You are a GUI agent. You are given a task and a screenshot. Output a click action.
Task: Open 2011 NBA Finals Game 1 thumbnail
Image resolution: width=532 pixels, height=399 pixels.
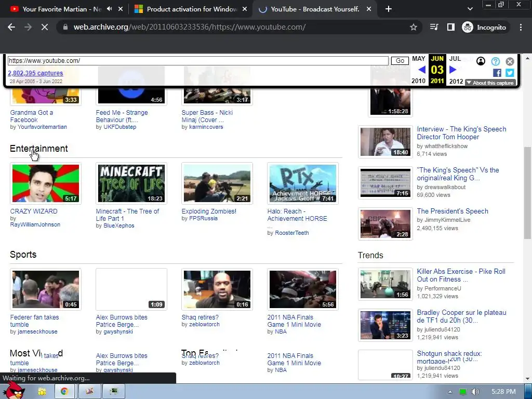point(303,289)
